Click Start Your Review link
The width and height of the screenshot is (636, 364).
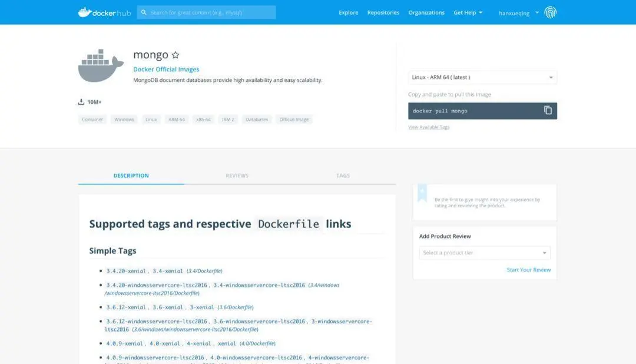528,270
